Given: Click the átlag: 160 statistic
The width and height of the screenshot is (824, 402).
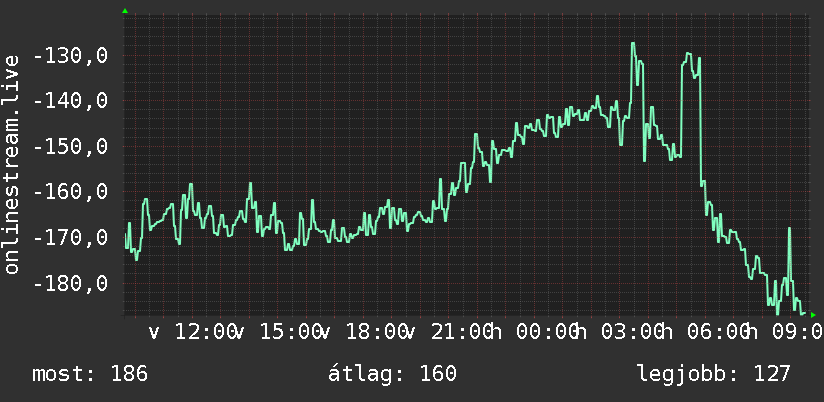Looking at the screenshot, I should (393, 374).
